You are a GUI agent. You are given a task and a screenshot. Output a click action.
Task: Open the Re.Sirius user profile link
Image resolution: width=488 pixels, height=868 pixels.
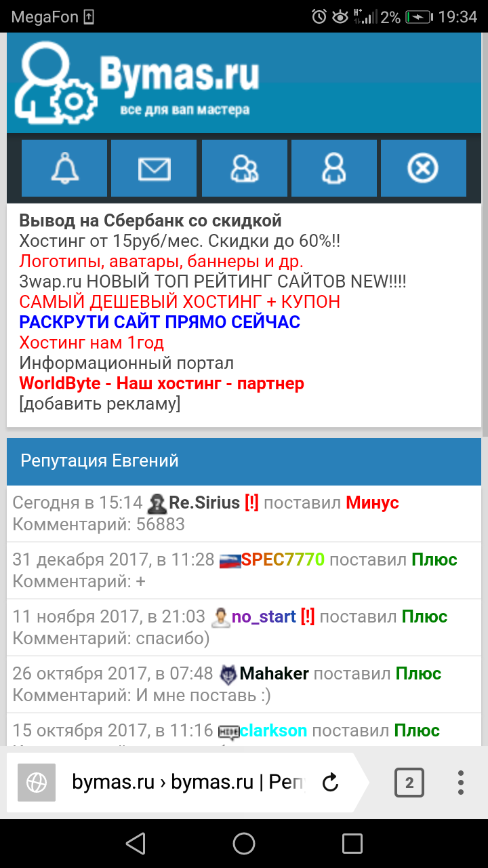[204, 502]
